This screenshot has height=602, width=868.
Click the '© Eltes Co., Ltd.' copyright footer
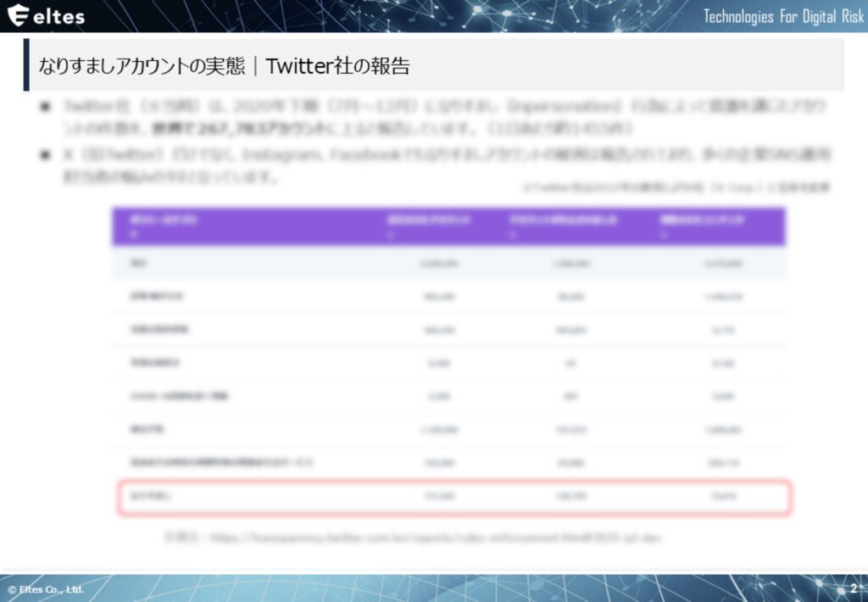(47, 588)
